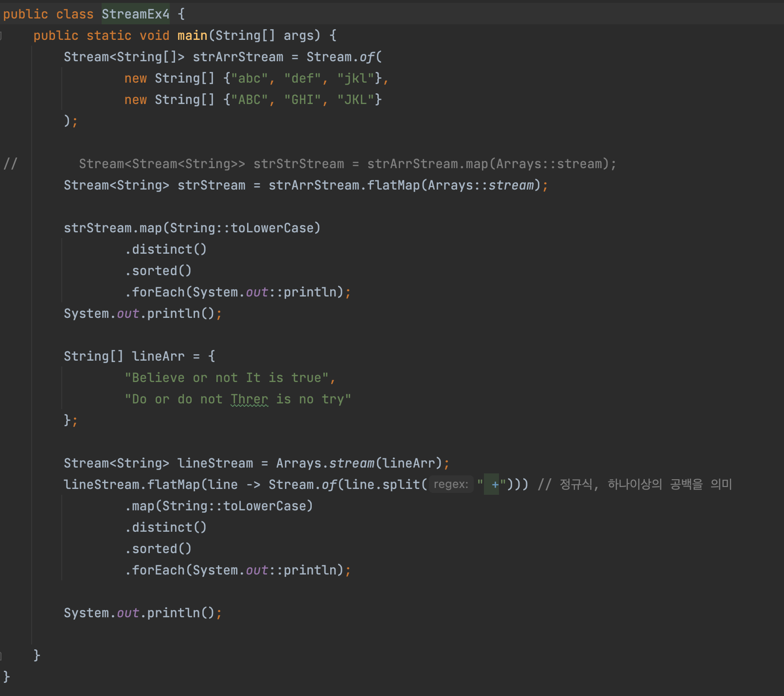Click the second .sorted() call
The height and width of the screenshot is (696, 784).
tap(158, 549)
